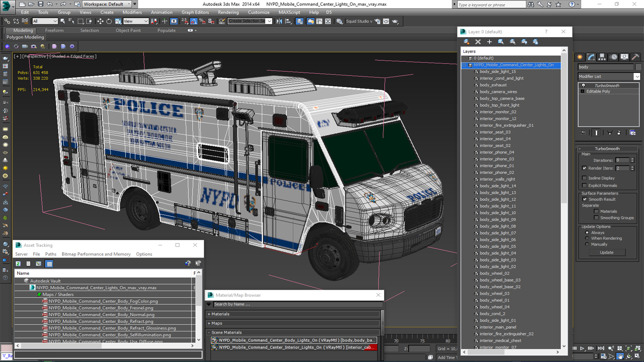Enable Separate by Materials checkbox
Image resolution: width=644 pixels, height=362 pixels.
(x=596, y=211)
